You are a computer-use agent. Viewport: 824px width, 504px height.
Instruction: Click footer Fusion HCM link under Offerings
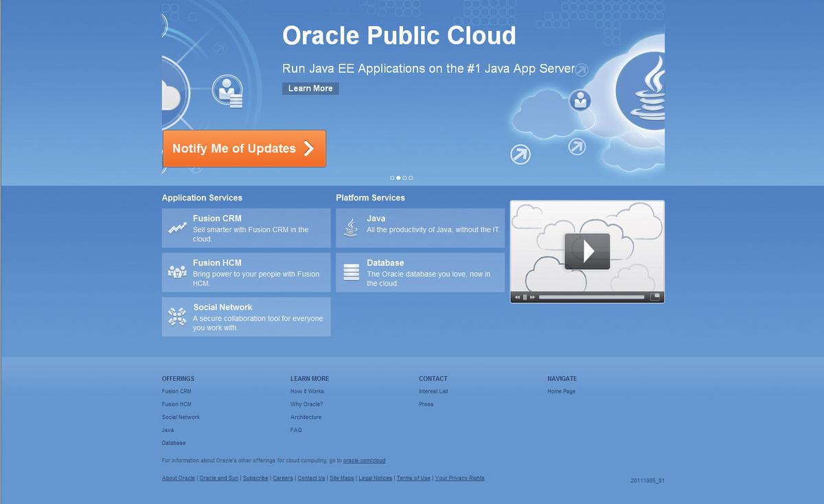point(176,404)
